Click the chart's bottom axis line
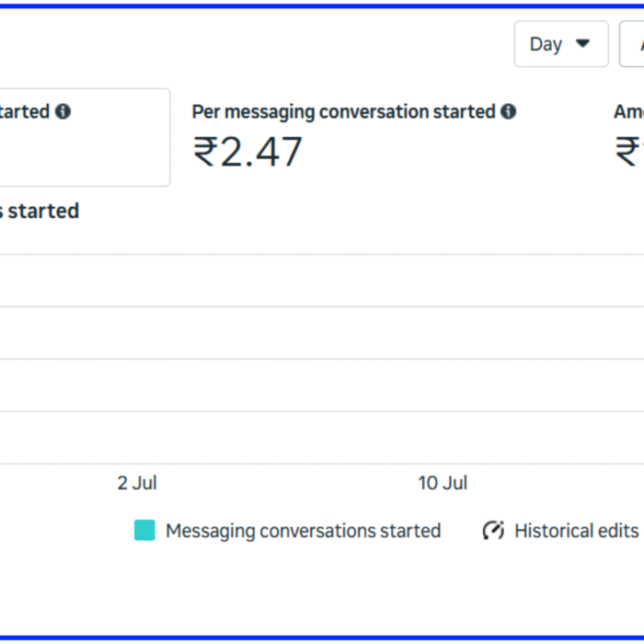 (x=322, y=464)
